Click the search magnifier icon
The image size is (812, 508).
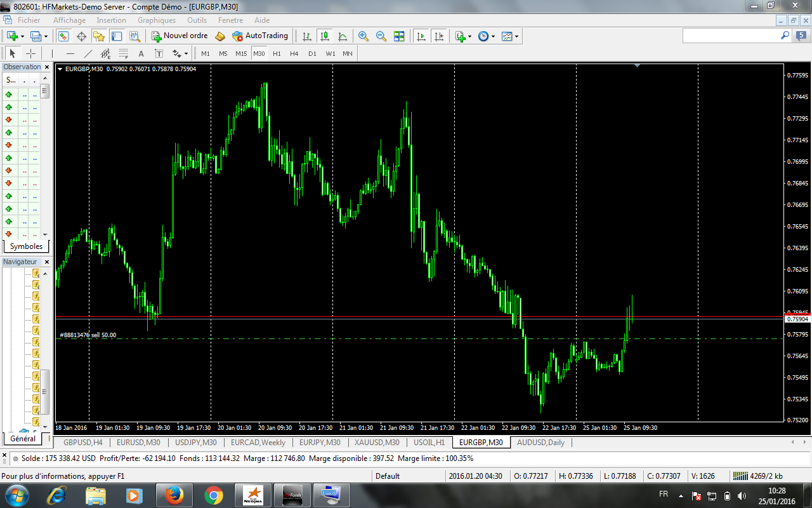785,36
